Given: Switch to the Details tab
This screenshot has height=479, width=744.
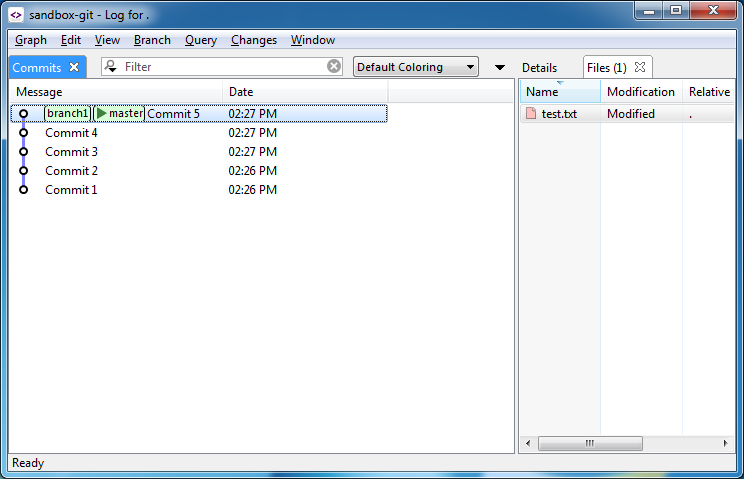Looking at the screenshot, I should 539,67.
